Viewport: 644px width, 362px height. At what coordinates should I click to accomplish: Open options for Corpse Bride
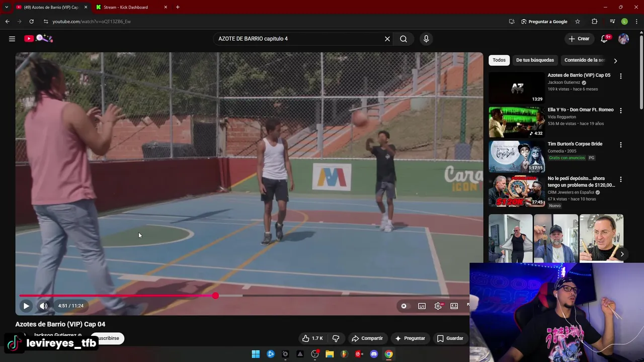click(620, 145)
